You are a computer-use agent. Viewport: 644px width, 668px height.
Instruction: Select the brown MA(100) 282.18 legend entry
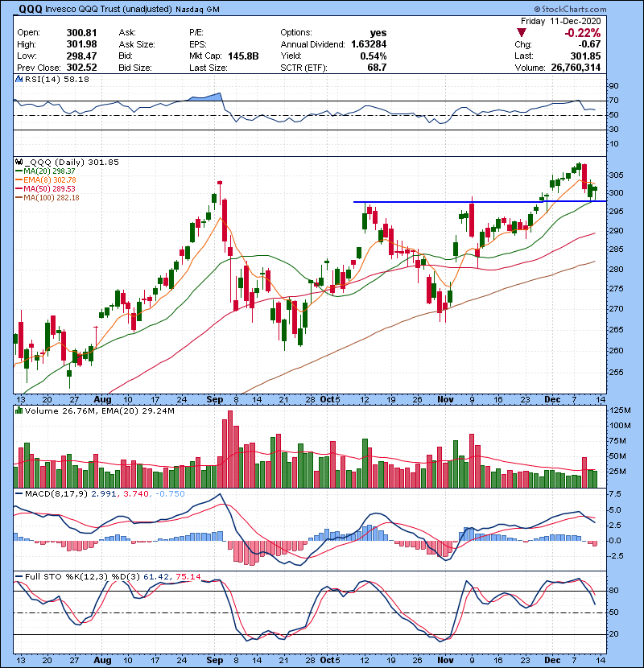tap(47, 198)
